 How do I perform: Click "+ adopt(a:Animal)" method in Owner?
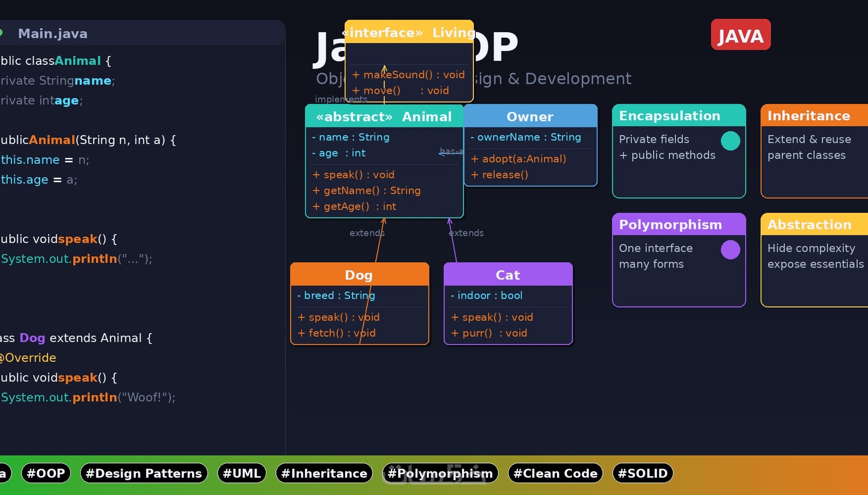(518, 159)
